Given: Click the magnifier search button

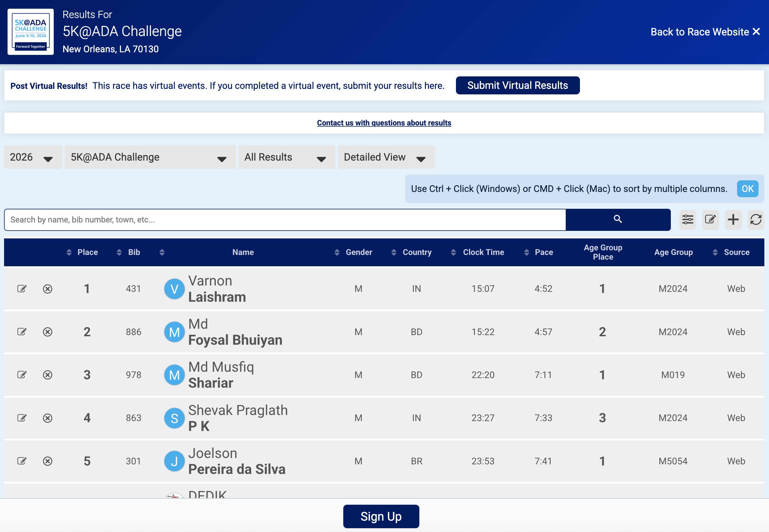Looking at the screenshot, I should pyautogui.click(x=618, y=219).
